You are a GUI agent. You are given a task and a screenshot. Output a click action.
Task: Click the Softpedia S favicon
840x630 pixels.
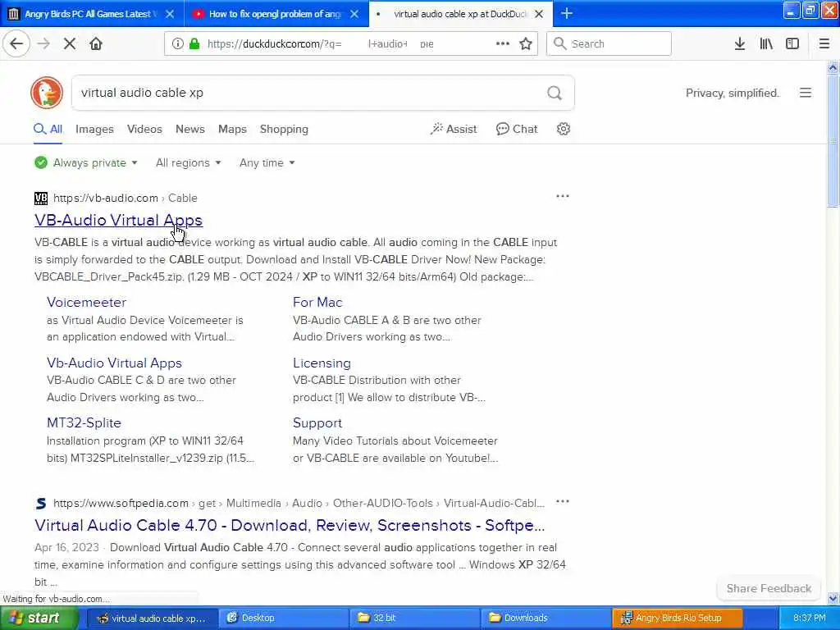tap(41, 504)
